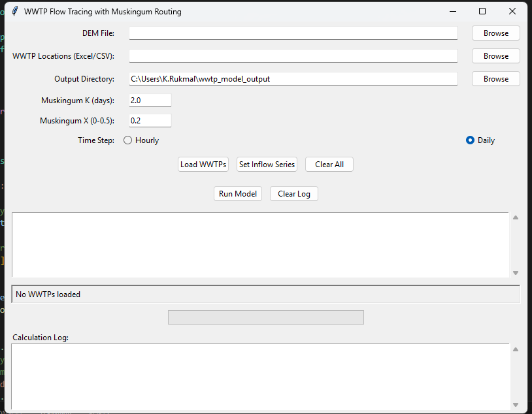Browse for WWTP Locations file
Image resolution: width=532 pixels, height=414 pixels.
pos(495,56)
